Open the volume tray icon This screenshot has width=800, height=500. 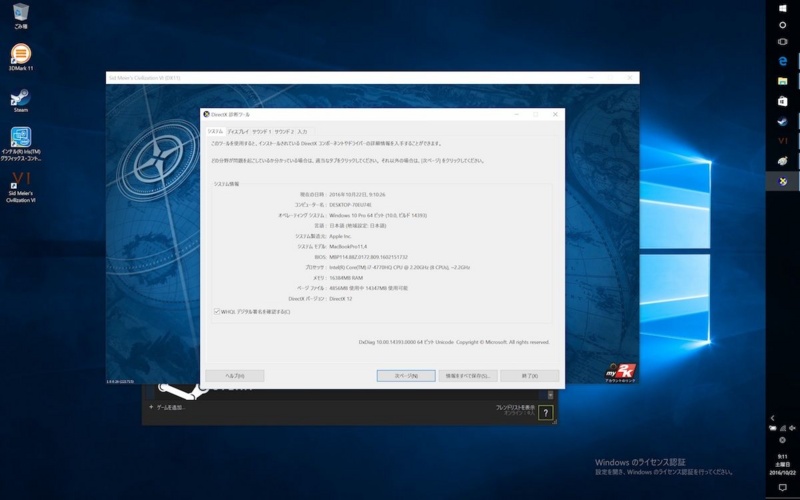pyautogui.click(x=793, y=429)
